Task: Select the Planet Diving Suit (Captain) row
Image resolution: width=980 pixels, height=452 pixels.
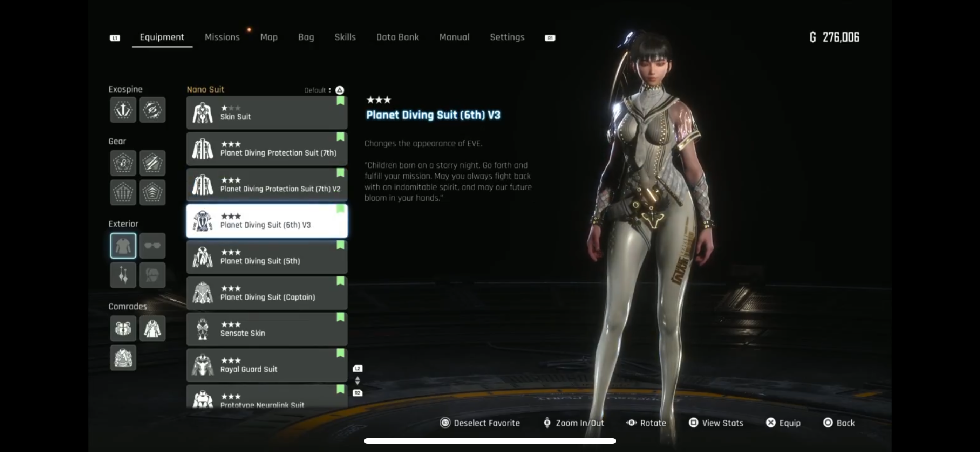Action: pos(267,293)
